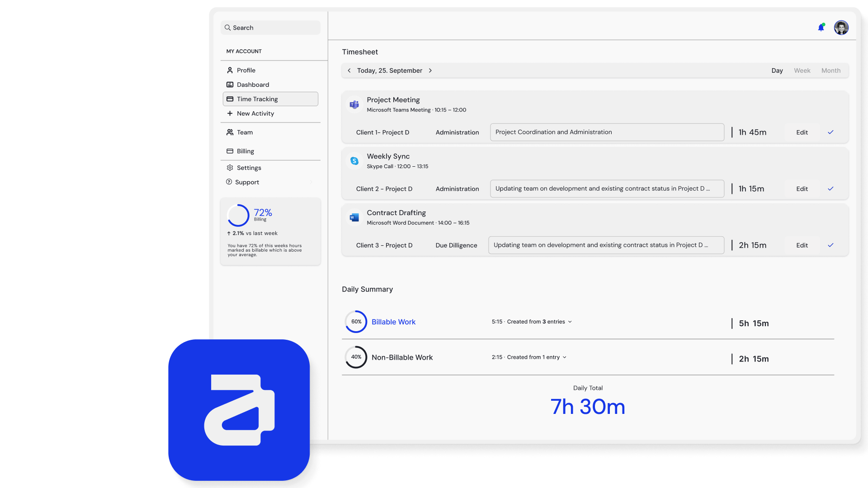The width and height of the screenshot is (868, 488).
Task: Click the notification bell icon
Action: tap(821, 28)
